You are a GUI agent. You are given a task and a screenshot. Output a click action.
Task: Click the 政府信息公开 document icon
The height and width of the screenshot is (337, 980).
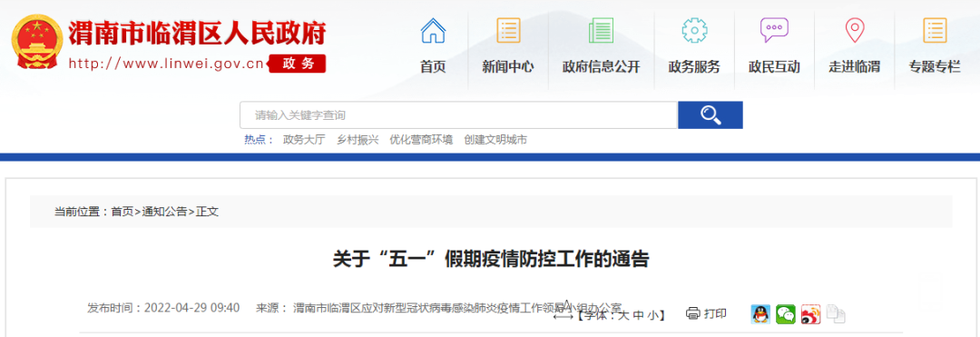(x=601, y=31)
